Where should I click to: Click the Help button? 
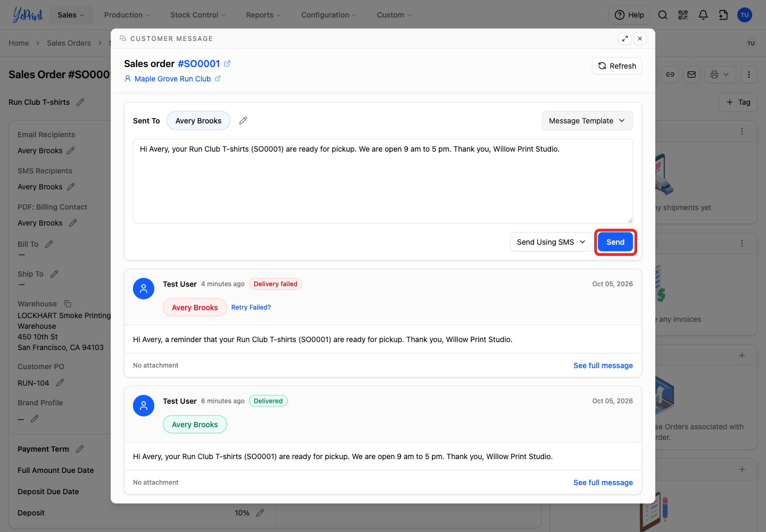[x=629, y=15]
